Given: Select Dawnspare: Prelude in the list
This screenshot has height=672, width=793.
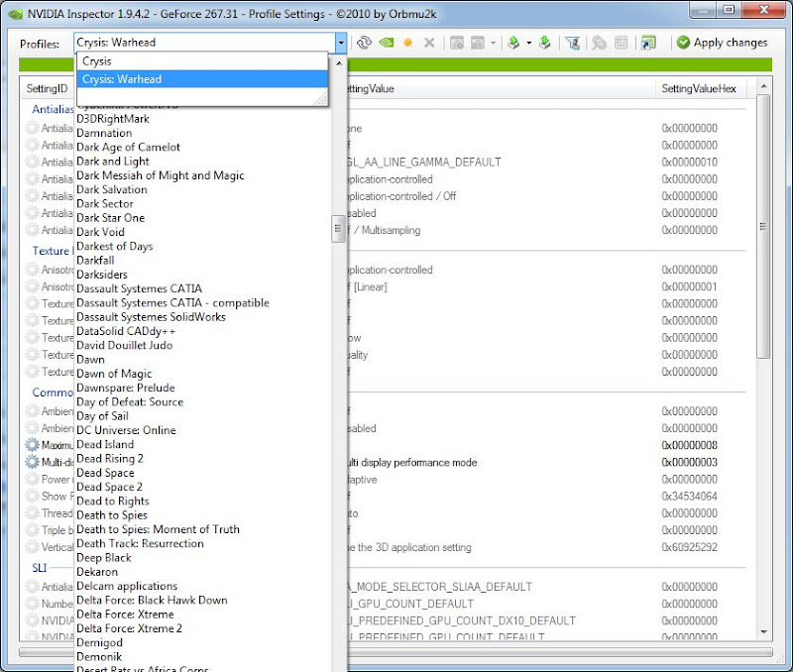Looking at the screenshot, I should [126, 388].
